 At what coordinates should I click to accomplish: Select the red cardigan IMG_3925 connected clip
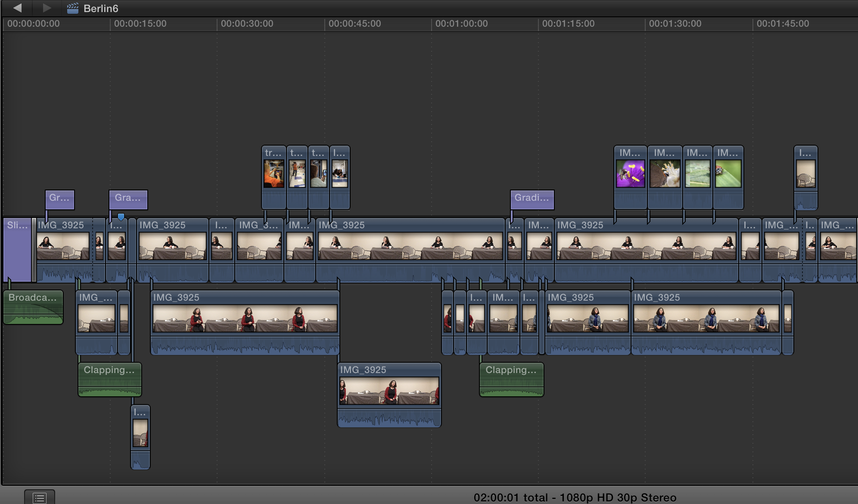click(x=245, y=323)
